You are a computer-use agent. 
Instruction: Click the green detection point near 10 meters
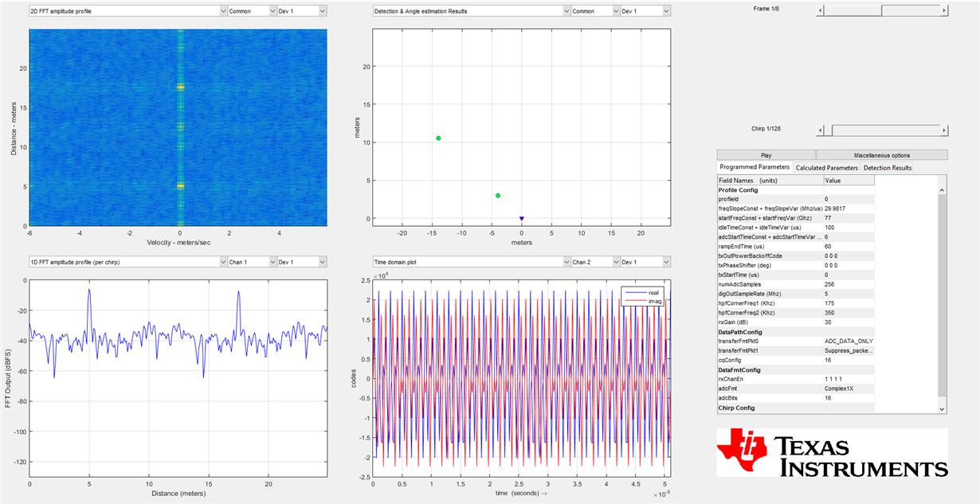click(438, 139)
